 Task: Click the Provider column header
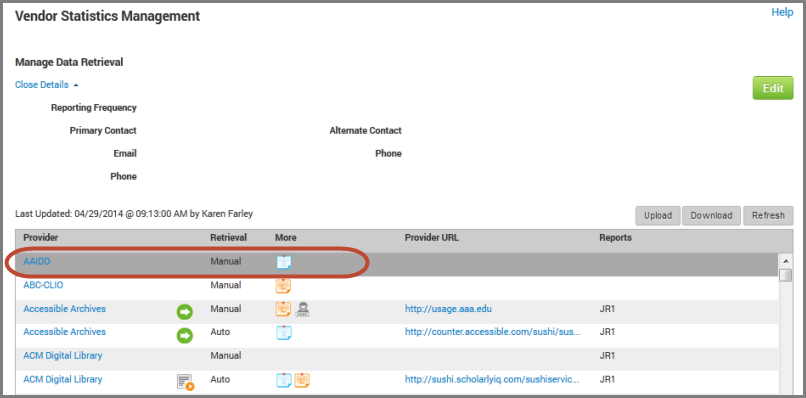click(x=41, y=238)
